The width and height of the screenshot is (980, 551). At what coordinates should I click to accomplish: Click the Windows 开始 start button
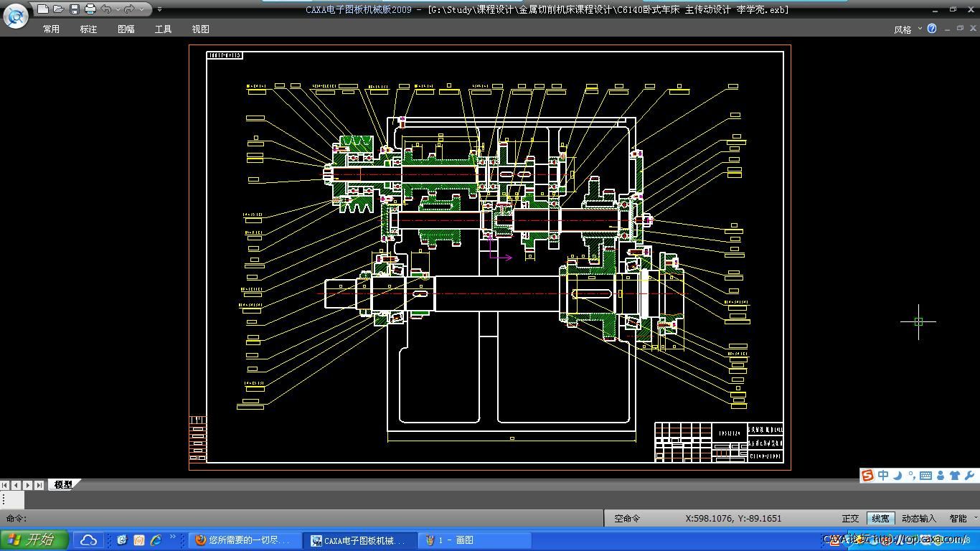(34, 540)
